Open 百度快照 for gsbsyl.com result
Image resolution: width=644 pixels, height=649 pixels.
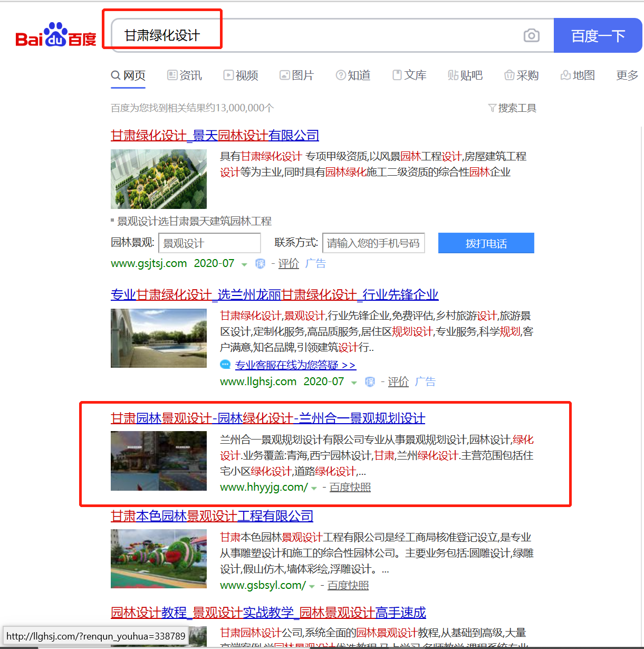[x=348, y=585]
